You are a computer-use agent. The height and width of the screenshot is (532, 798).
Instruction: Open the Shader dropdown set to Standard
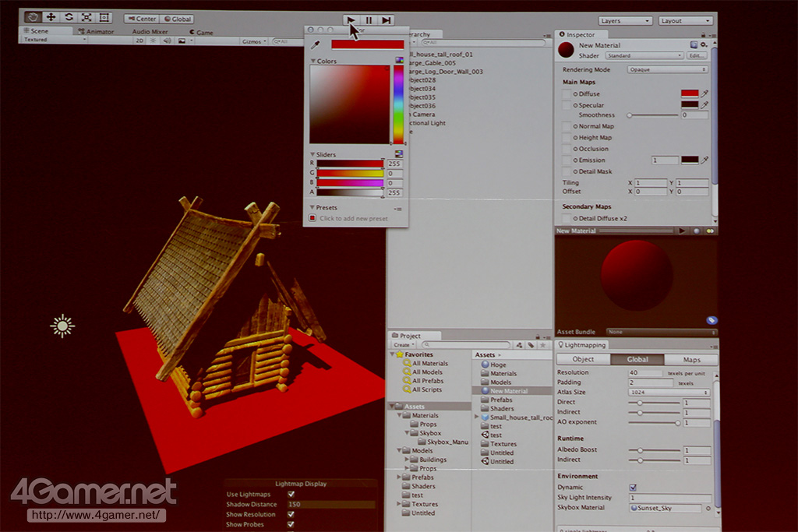644,55
